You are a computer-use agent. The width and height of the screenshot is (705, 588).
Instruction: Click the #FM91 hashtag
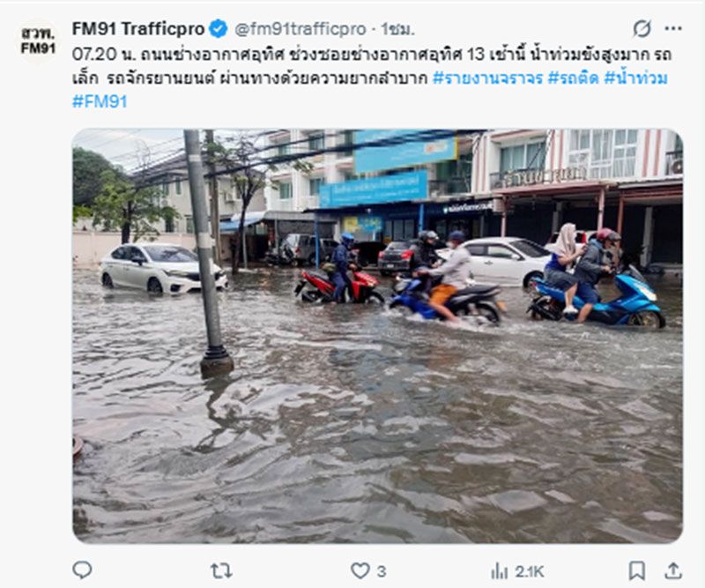point(100,101)
